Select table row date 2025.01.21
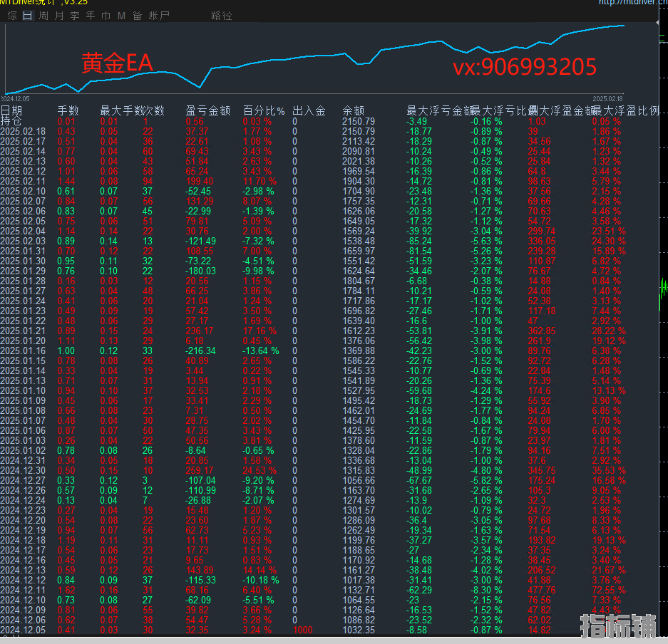Image resolution: width=668 pixels, height=644 pixels. [x=23, y=331]
